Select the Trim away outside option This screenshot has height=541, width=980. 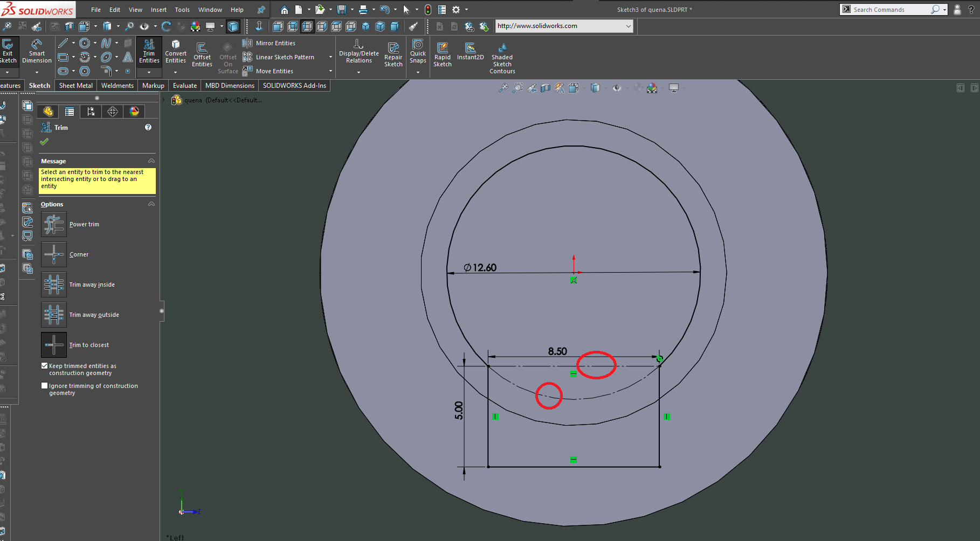coord(54,315)
